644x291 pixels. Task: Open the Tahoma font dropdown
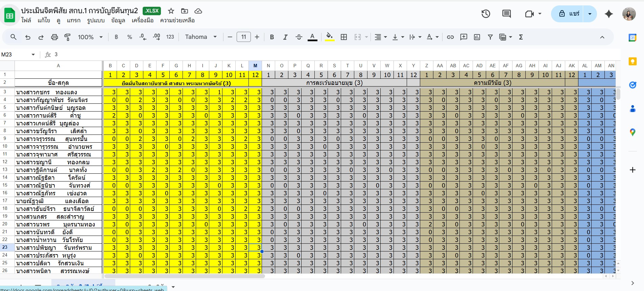click(201, 37)
